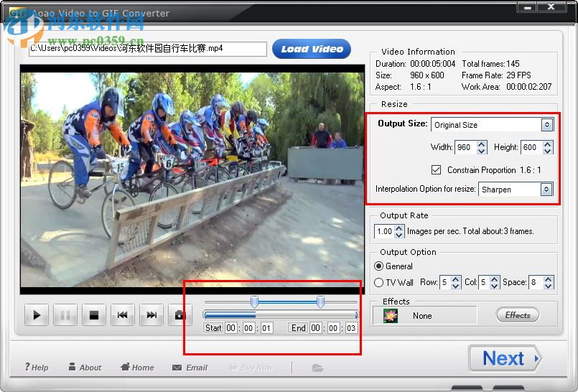Screen dimensions: 578x392
Task: Decrease Height with down arrow
Action: coord(548,151)
